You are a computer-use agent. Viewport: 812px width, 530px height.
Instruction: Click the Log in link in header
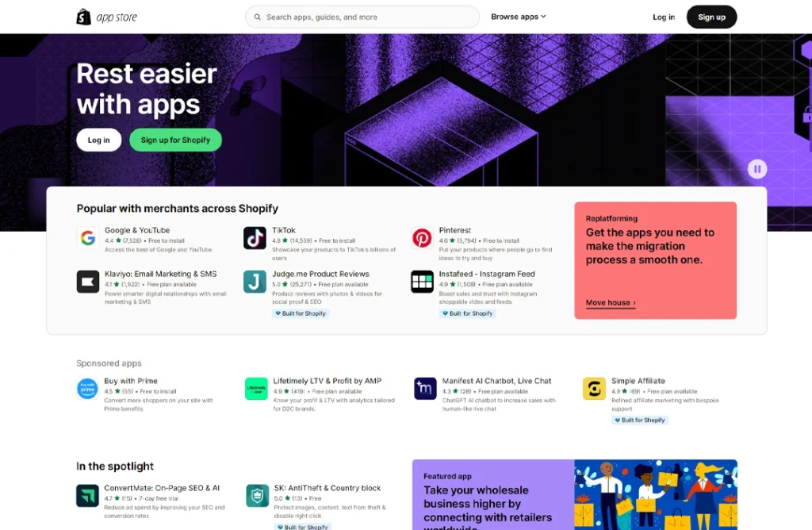point(664,17)
